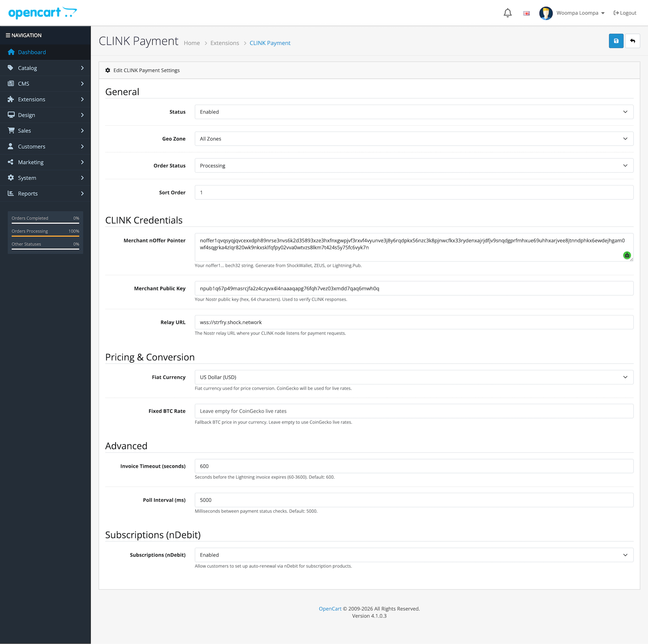Click the Home breadcrumb link
The height and width of the screenshot is (644, 648).
pos(192,43)
